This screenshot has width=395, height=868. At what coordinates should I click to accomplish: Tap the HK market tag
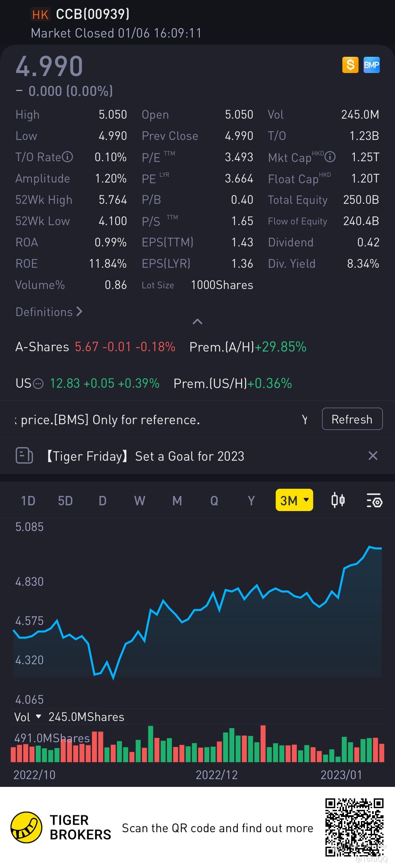pos(40,15)
